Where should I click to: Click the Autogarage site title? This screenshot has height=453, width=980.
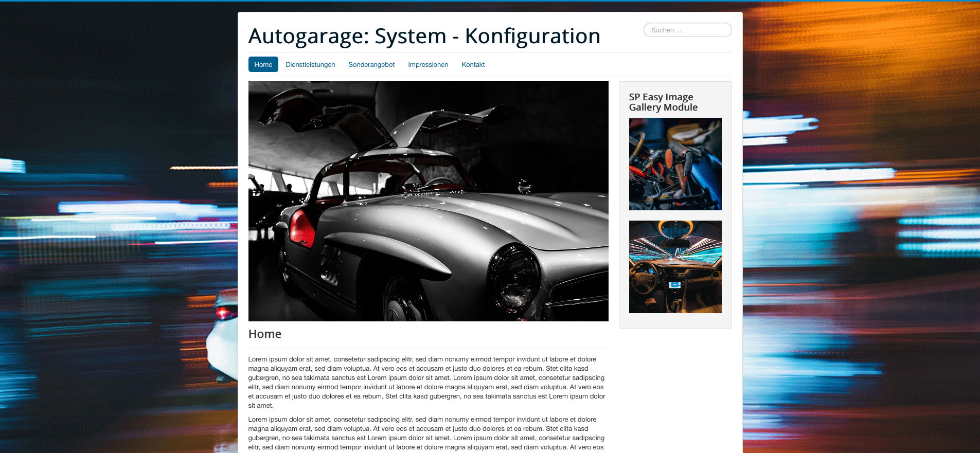click(x=424, y=36)
